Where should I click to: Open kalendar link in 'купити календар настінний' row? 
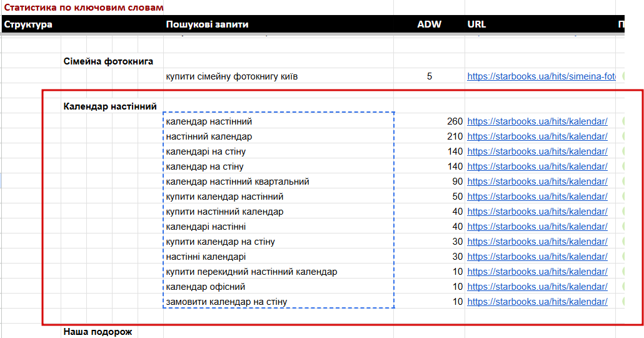(x=537, y=197)
